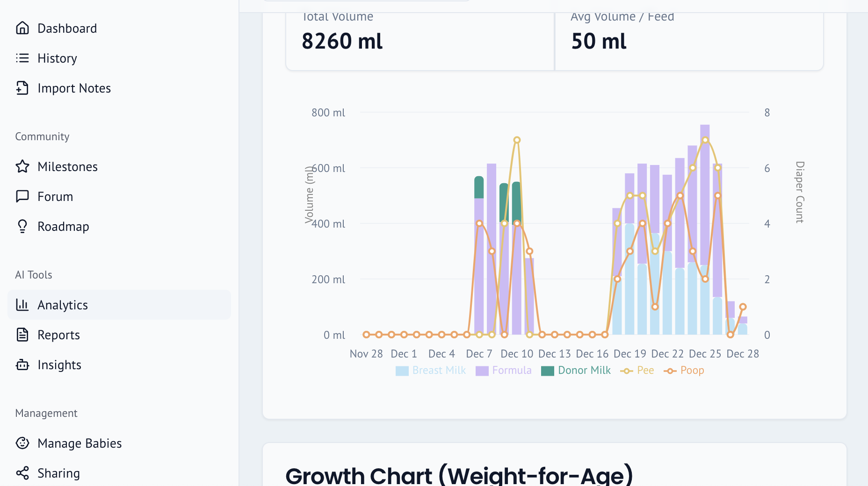Click the Roadmap lightbulb icon
868x486 pixels.
pyautogui.click(x=22, y=226)
